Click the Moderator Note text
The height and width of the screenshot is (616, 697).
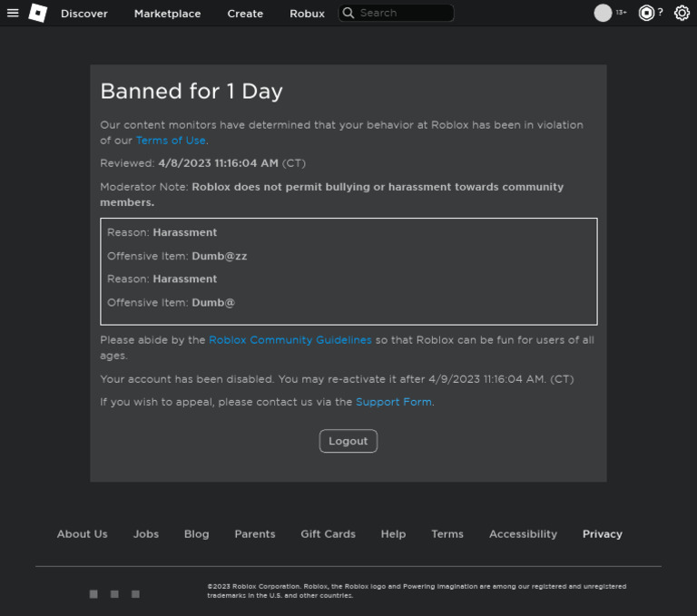click(x=331, y=194)
